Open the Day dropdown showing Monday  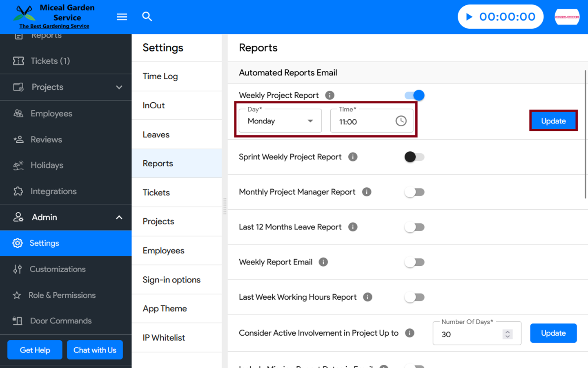pyautogui.click(x=280, y=121)
